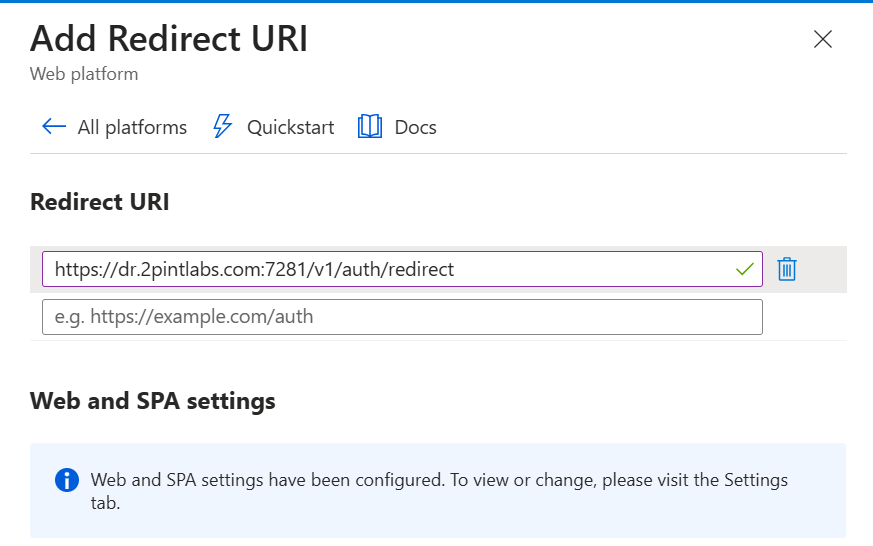Click the Quickstart lightning bolt icon
The image size is (873, 546).
click(x=223, y=127)
